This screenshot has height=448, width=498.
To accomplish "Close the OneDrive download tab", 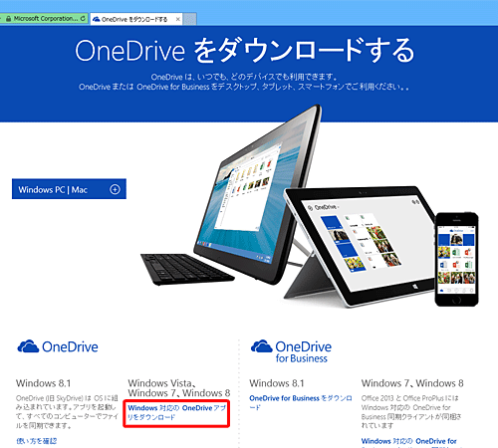I will (x=178, y=19).
